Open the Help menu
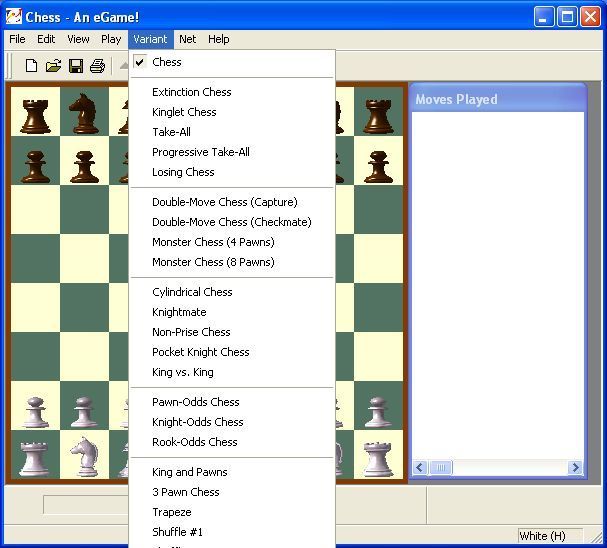The image size is (607, 548). pyautogui.click(x=219, y=39)
